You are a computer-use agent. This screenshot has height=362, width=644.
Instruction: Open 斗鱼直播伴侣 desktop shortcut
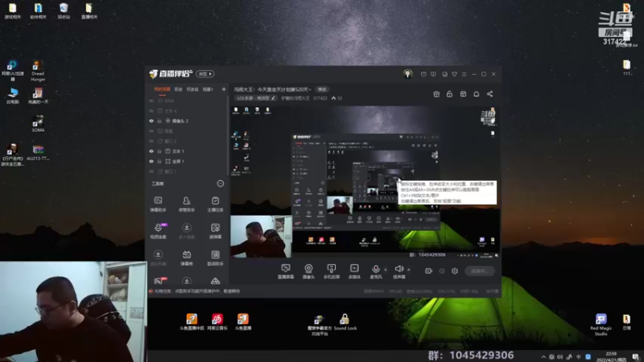[192, 323]
